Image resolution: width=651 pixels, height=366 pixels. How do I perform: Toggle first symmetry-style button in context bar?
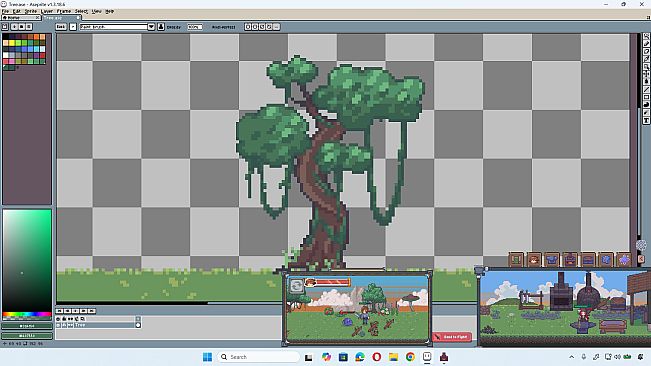248,27
